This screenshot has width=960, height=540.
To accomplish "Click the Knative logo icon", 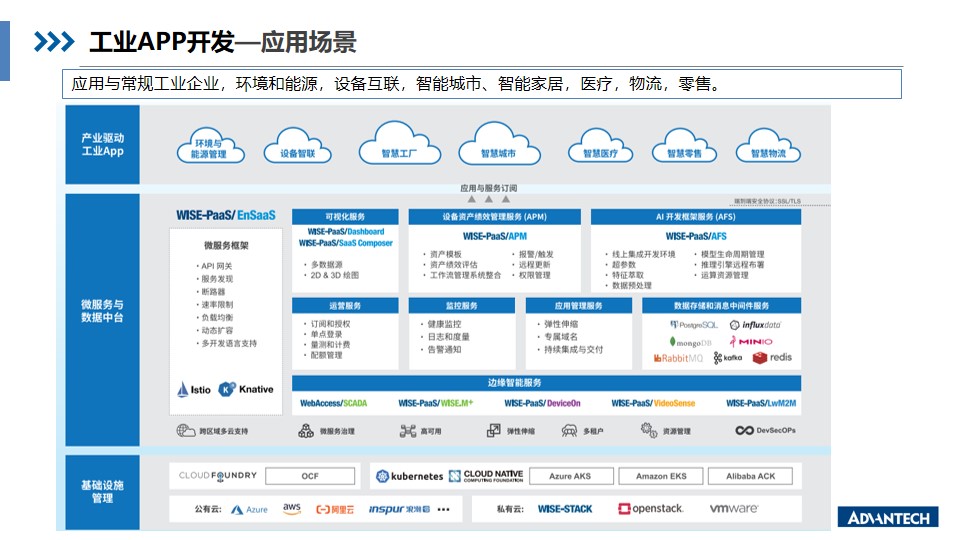I will tap(227, 389).
